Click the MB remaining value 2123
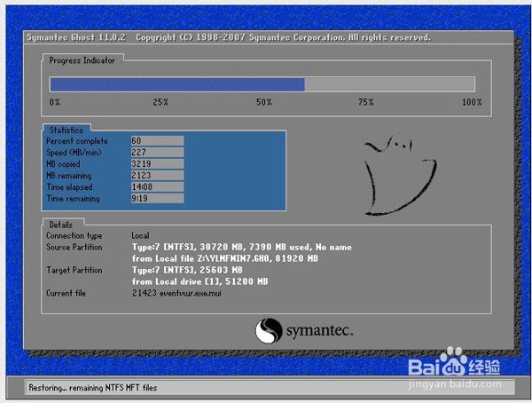Viewport: 532px width, 403px height. [158, 176]
